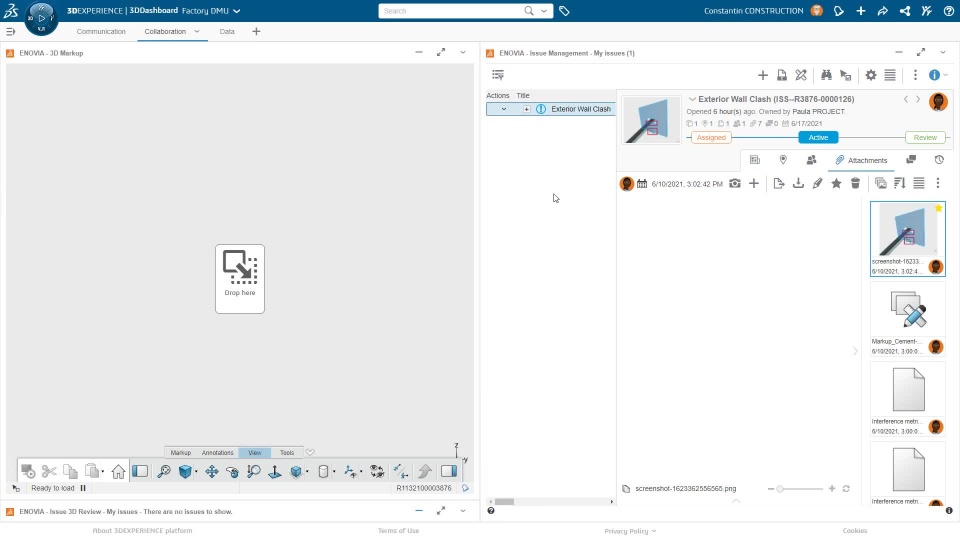Open the Attachments tab
The width and height of the screenshot is (960, 540).
[861, 160]
